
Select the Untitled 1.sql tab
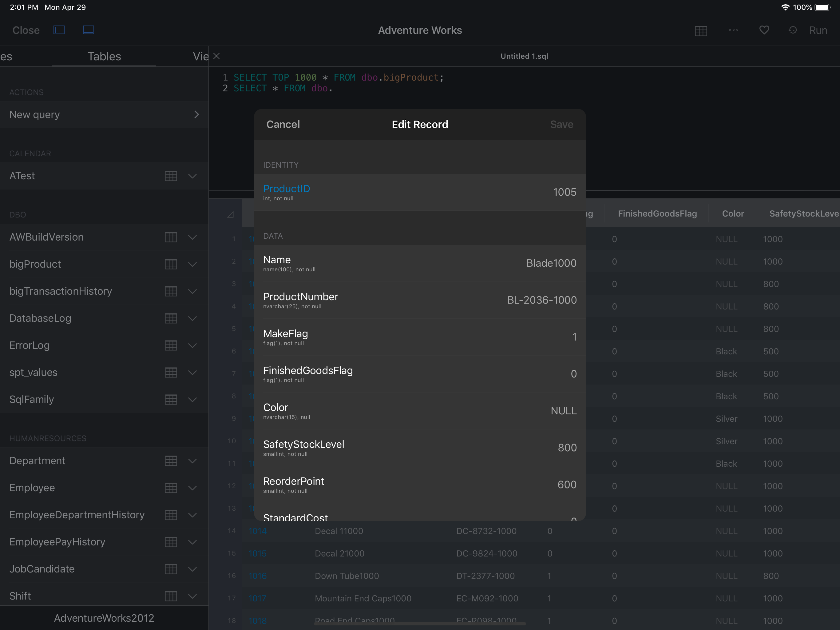tap(524, 56)
